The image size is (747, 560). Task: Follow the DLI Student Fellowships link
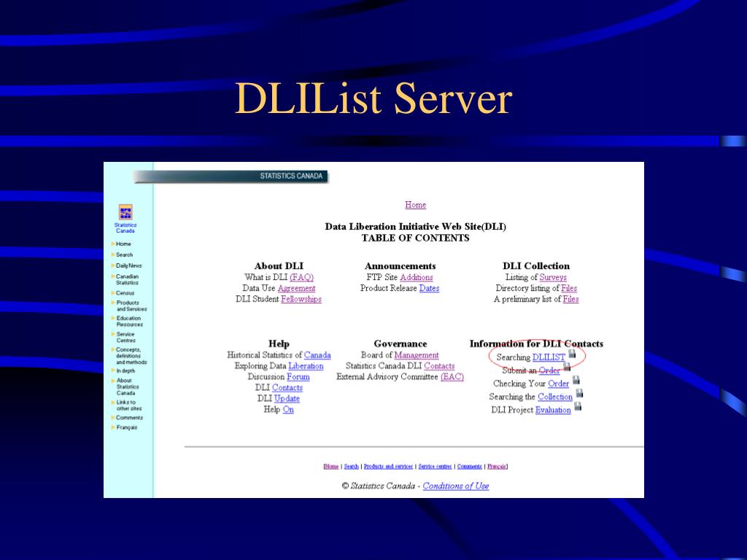(x=301, y=299)
